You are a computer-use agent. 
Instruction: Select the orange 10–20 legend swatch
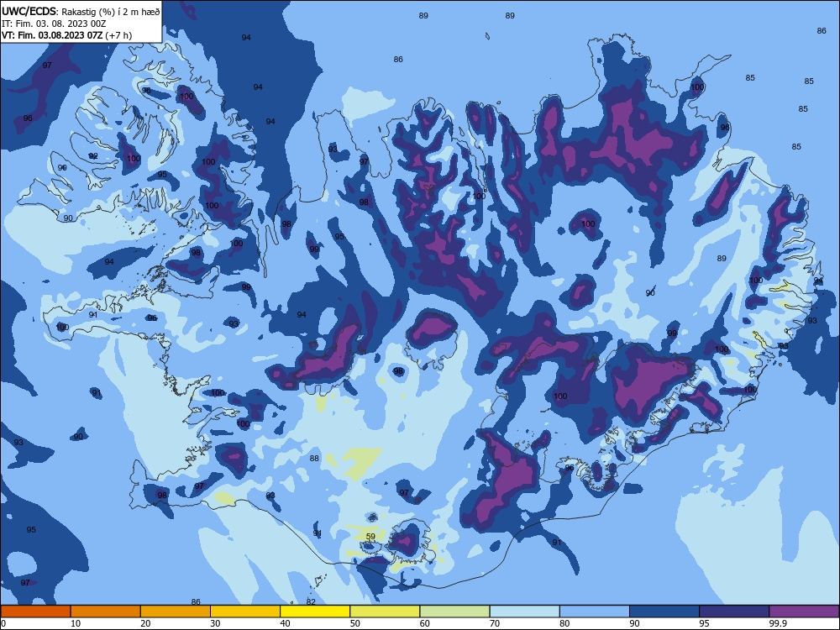click(106, 612)
